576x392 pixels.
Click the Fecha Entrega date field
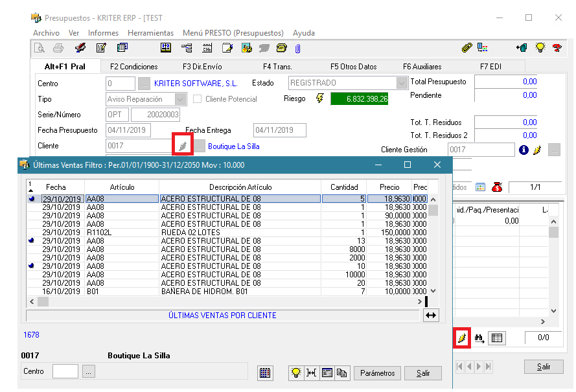[x=279, y=130]
